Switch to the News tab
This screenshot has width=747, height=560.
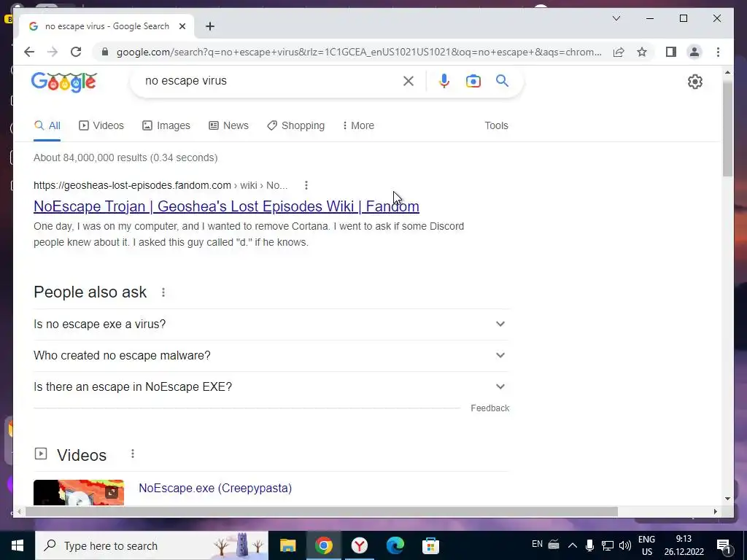[228, 125]
